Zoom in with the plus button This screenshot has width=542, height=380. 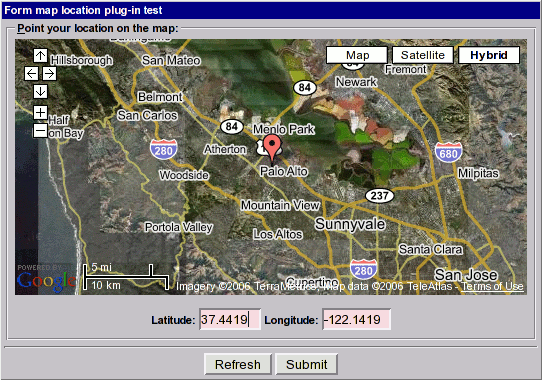(x=40, y=112)
